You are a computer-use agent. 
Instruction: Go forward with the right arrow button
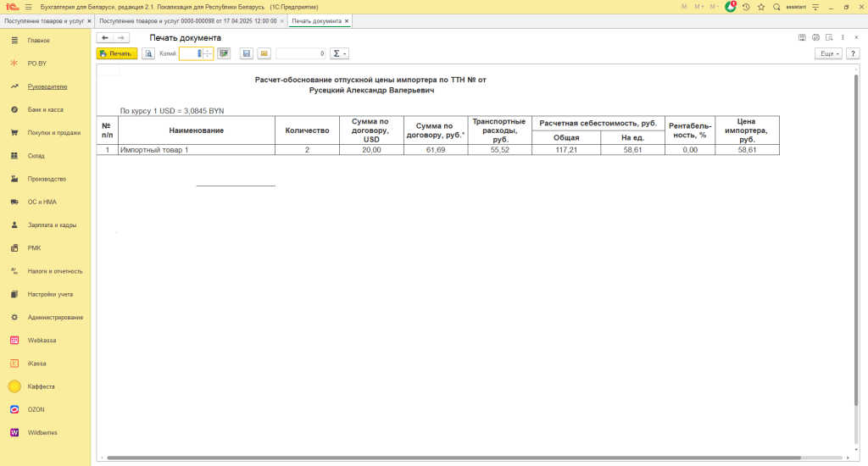click(x=121, y=37)
